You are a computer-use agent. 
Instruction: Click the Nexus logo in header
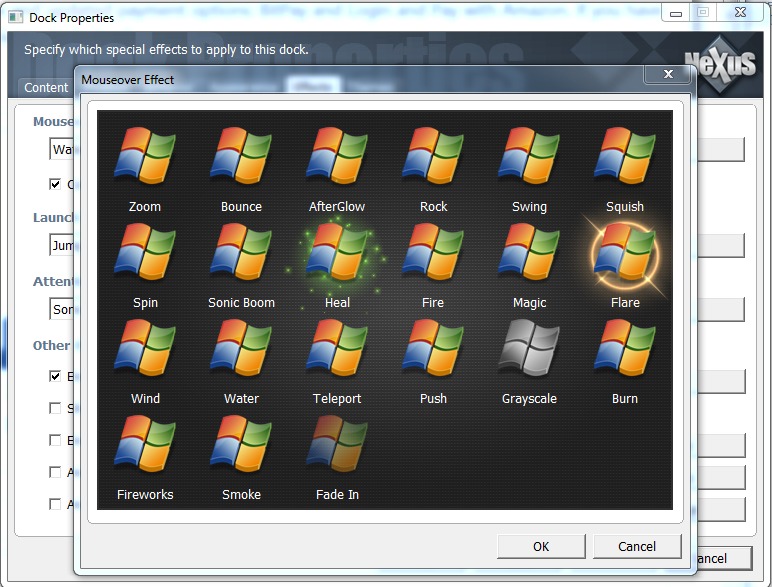(x=720, y=64)
